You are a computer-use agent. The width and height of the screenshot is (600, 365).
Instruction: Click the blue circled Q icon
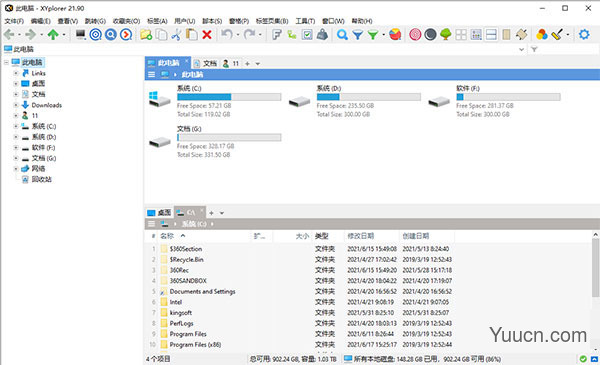[x=111, y=35]
